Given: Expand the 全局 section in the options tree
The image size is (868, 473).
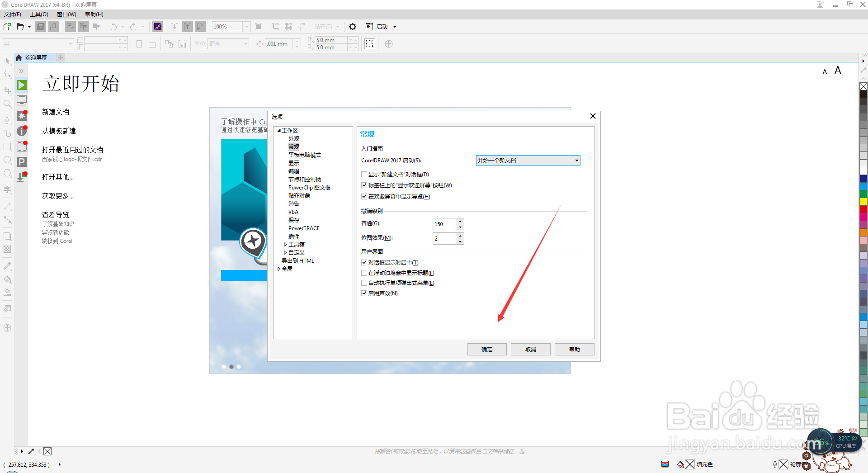Looking at the screenshot, I should (279, 269).
